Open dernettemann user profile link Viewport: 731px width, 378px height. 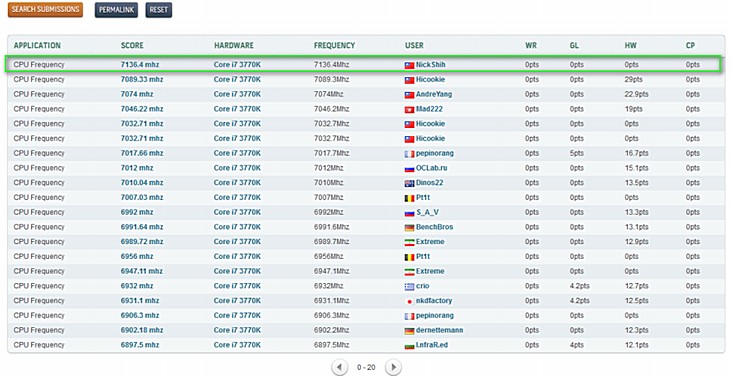(440, 330)
